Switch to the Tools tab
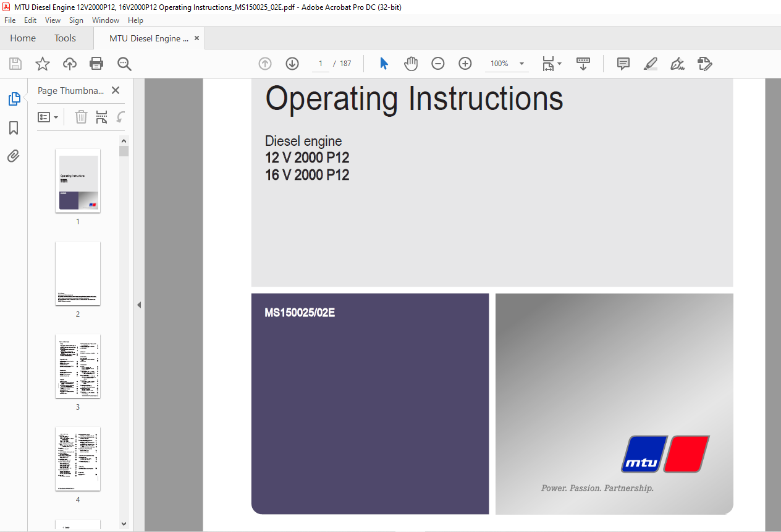The height and width of the screenshot is (532, 781). (65, 38)
